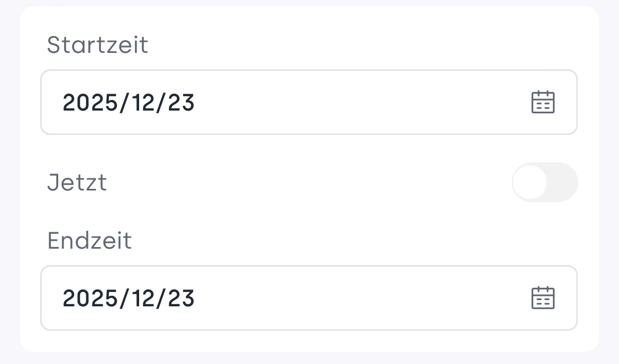Click the Jetzt label text
Image resolution: width=619 pixels, height=364 pixels.
coord(77,183)
